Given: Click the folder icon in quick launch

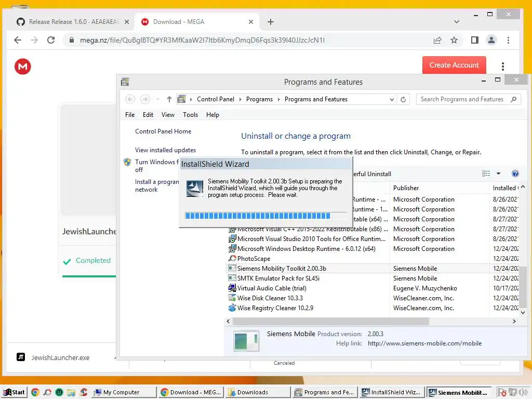Looking at the screenshot, I should (x=71, y=392).
